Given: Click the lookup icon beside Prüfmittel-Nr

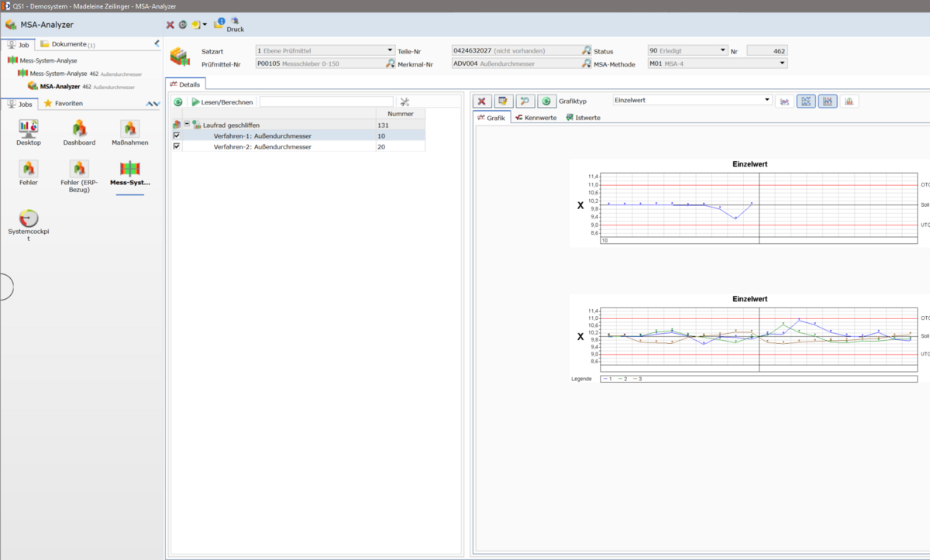Looking at the screenshot, I should (x=391, y=64).
